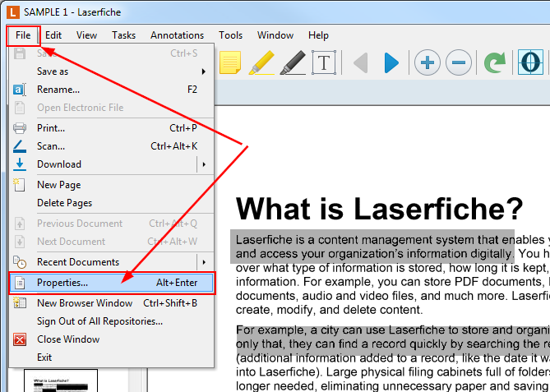
Task: Click the Properties document icon
Action: [20, 283]
